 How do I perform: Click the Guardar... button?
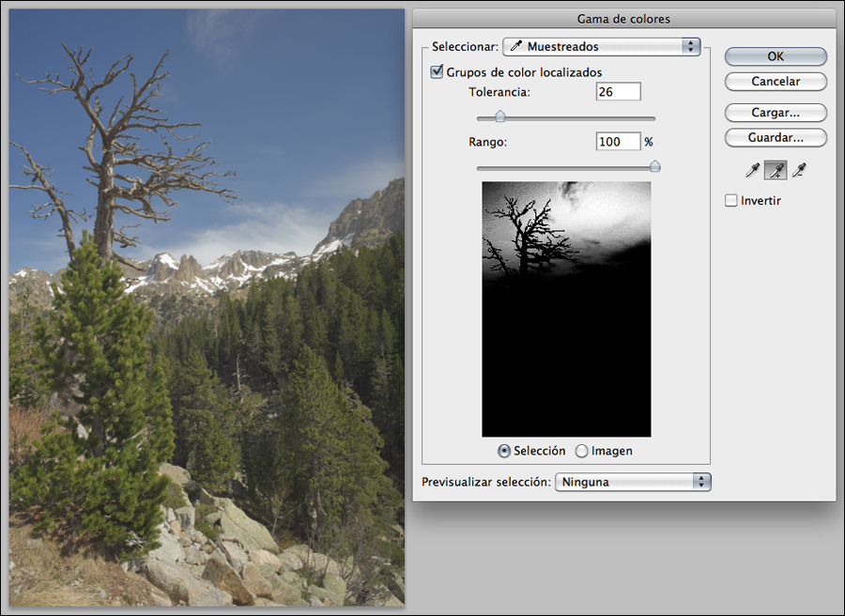tap(776, 137)
